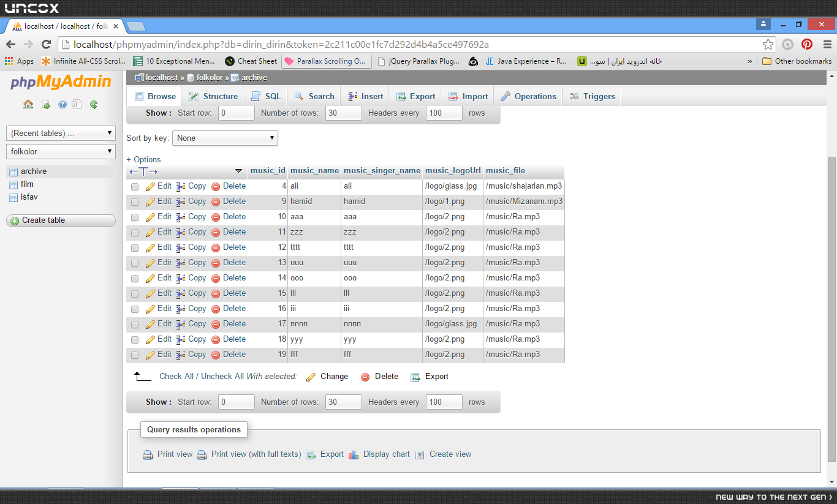837x504 pixels.
Task: Check the checkbox for music_id 9
Action: [135, 202]
